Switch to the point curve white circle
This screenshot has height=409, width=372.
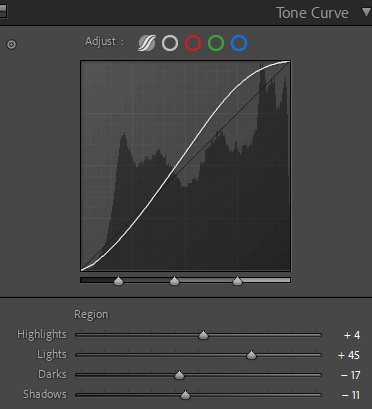point(170,43)
